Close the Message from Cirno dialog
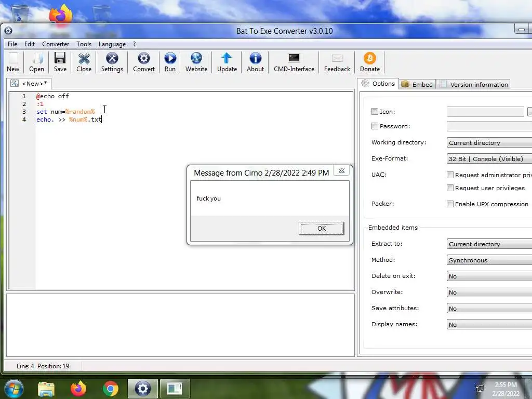532x399 pixels. click(341, 170)
